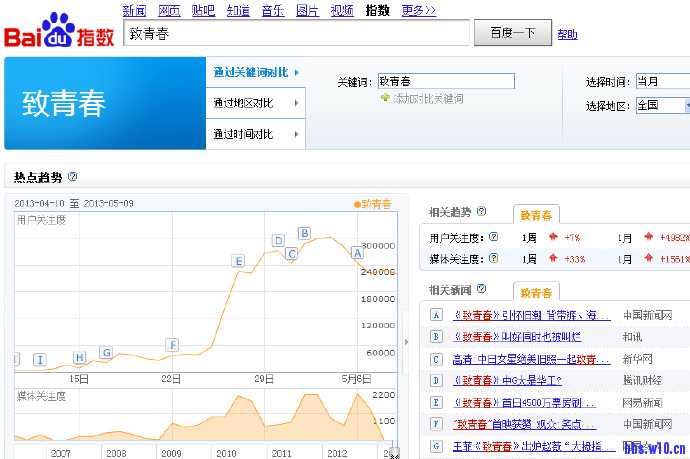Screen dimensions: 690x459
Task: Open news link 王菲《致青春》出炉赵薇
Action: click(534, 446)
